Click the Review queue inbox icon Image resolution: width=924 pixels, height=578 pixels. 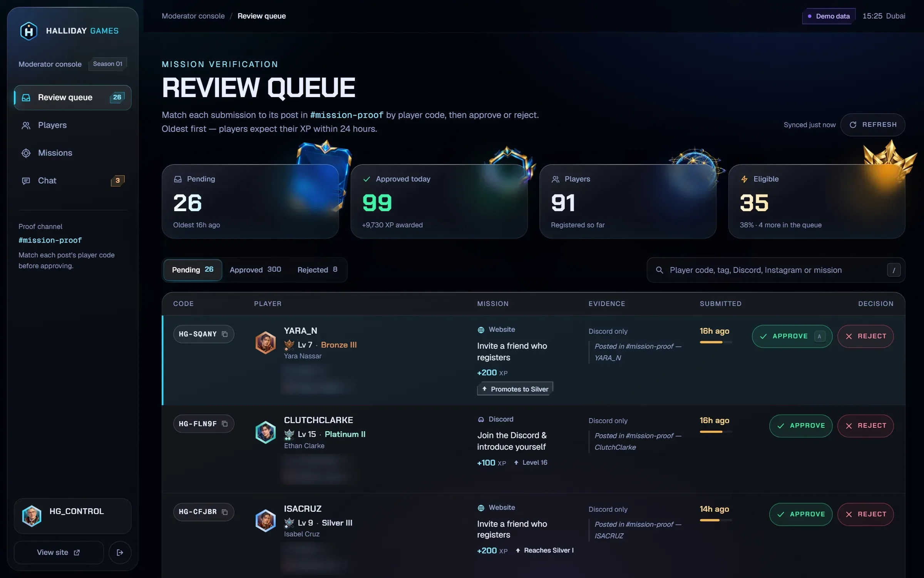[26, 97]
